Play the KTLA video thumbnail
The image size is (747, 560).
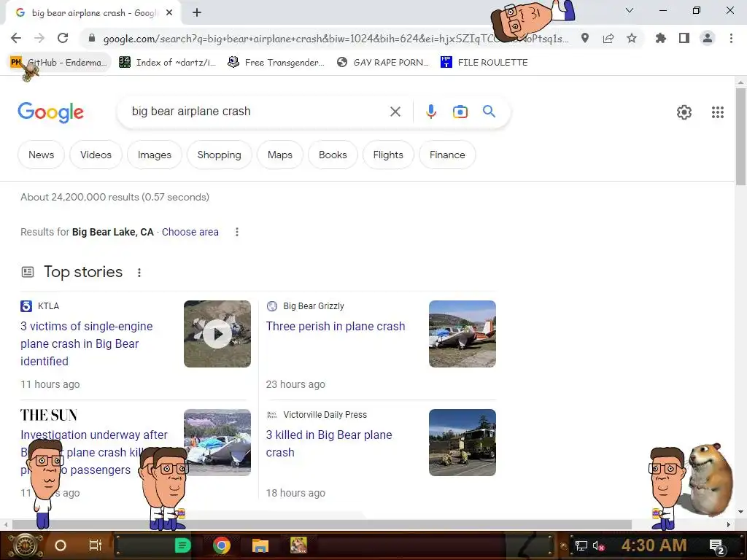pos(217,334)
